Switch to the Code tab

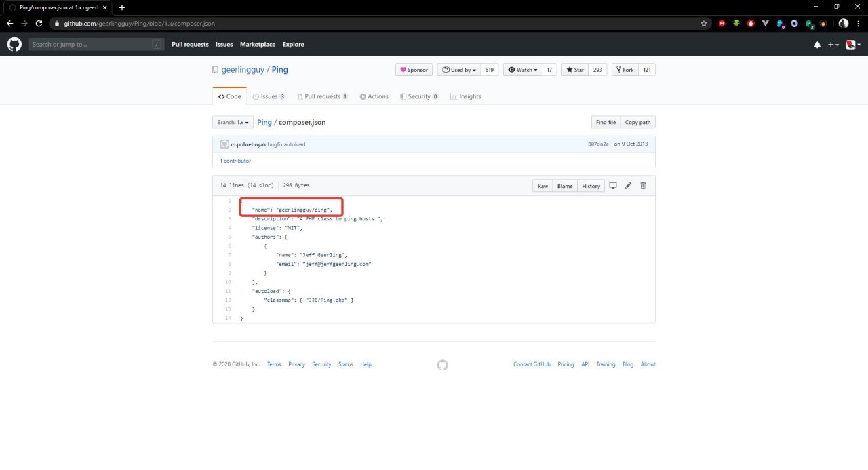click(x=229, y=96)
